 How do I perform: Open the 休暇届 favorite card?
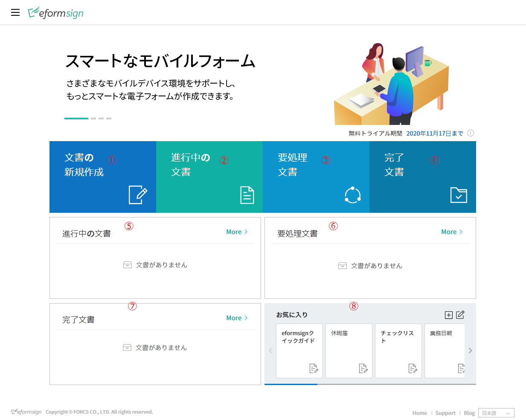point(349,351)
